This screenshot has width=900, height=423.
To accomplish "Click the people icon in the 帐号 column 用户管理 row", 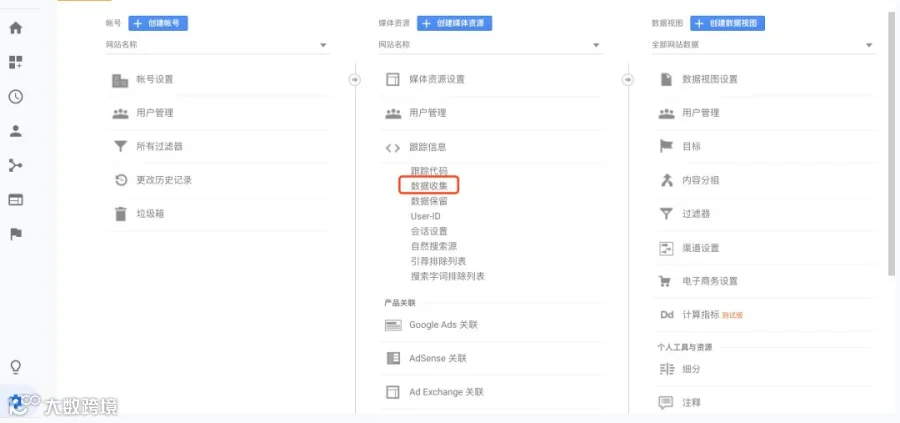I will pos(120,113).
